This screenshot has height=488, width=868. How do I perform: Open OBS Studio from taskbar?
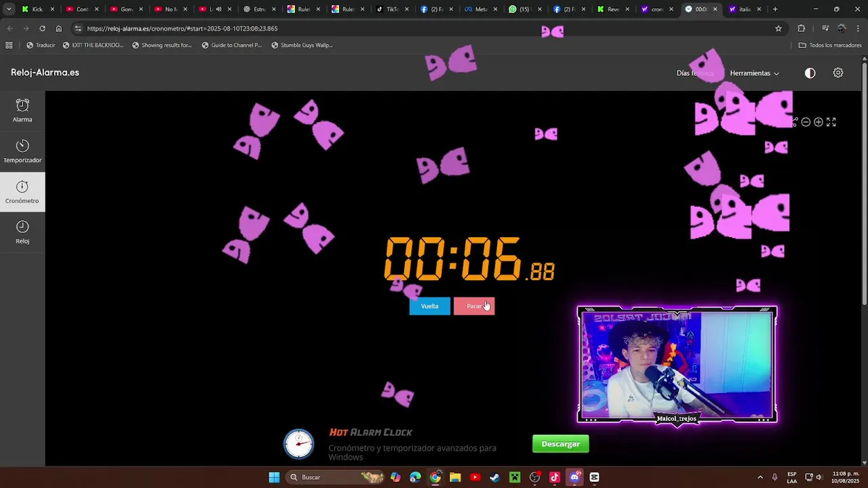point(534,477)
